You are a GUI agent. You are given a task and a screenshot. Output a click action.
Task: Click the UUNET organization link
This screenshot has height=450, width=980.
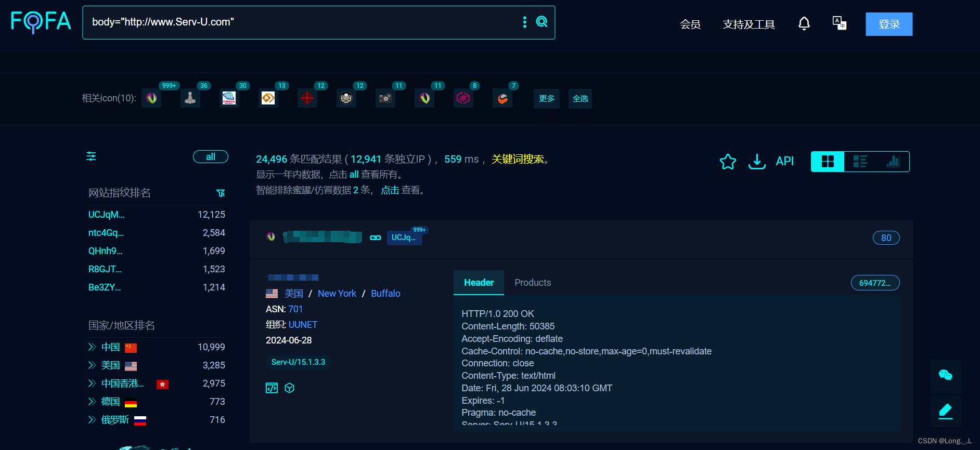point(303,325)
